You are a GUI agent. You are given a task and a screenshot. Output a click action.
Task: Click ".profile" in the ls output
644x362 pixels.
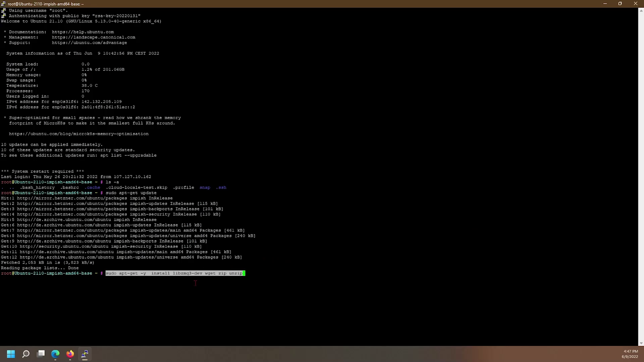pos(184,187)
